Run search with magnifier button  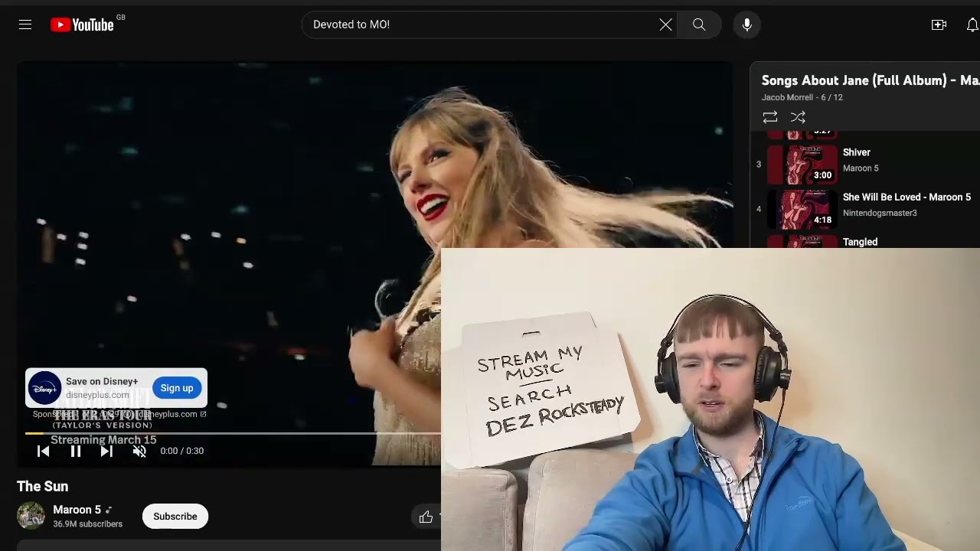699,24
